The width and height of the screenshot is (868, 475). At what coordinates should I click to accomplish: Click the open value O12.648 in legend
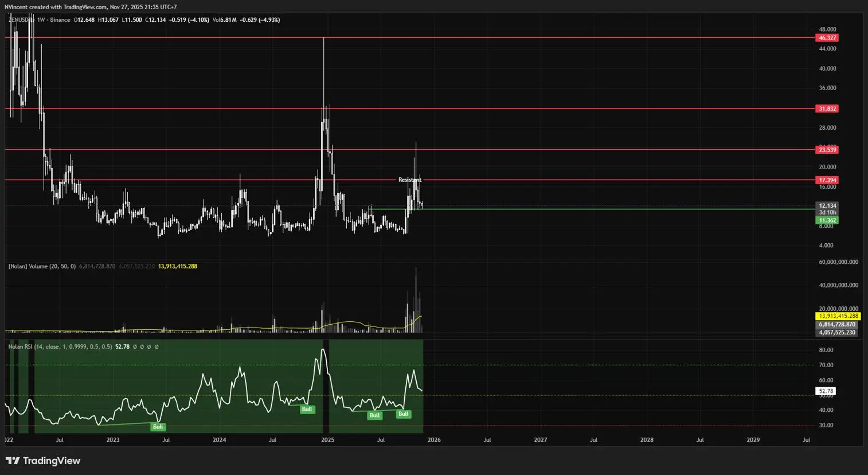(84, 20)
